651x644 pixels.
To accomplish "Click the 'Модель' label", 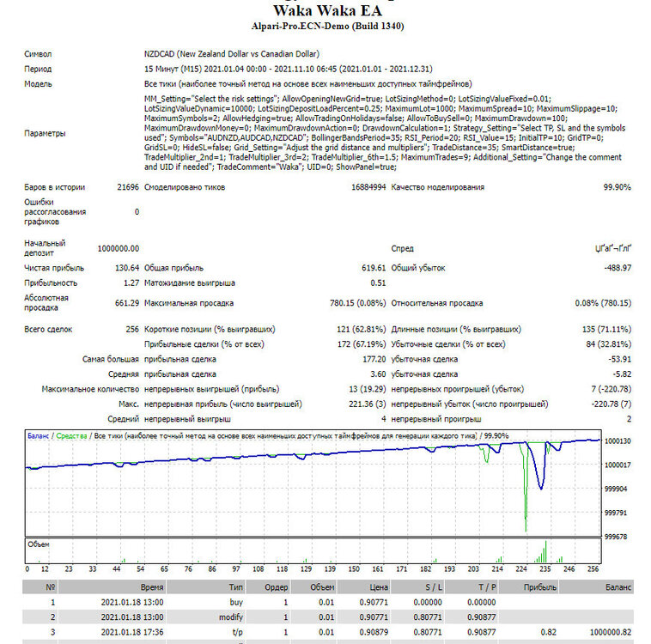I will [x=38, y=84].
